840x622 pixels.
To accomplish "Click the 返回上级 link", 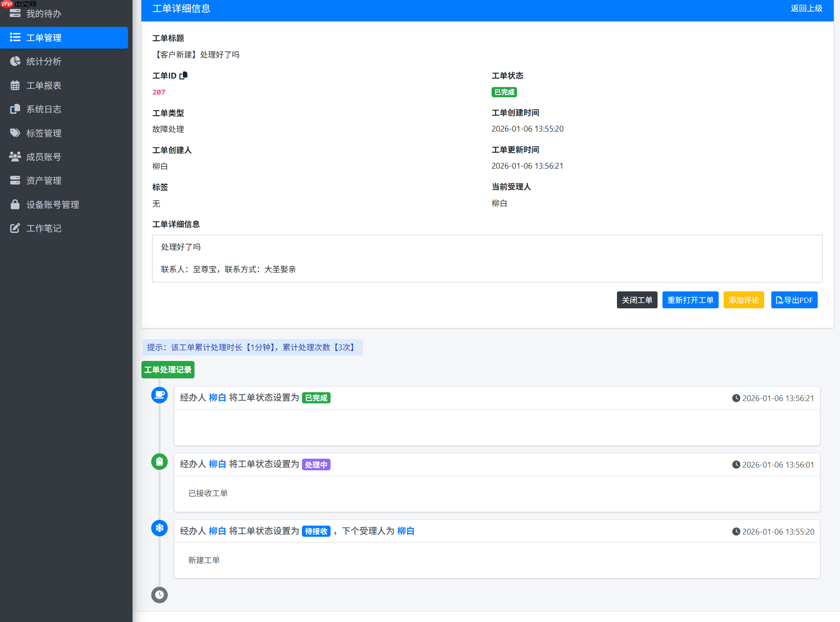I will (x=806, y=8).
